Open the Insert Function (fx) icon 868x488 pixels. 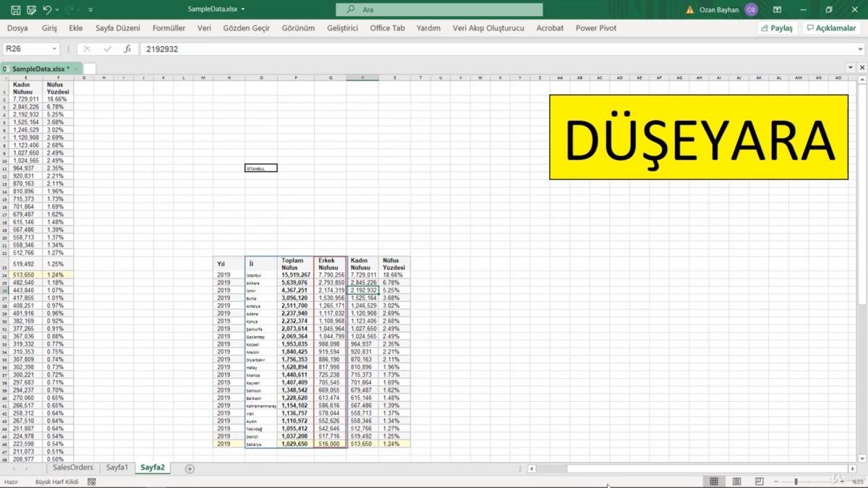point(128,48)
